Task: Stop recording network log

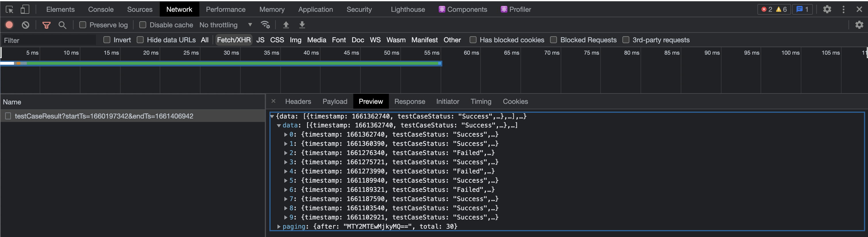Action: tap(9, 25)
